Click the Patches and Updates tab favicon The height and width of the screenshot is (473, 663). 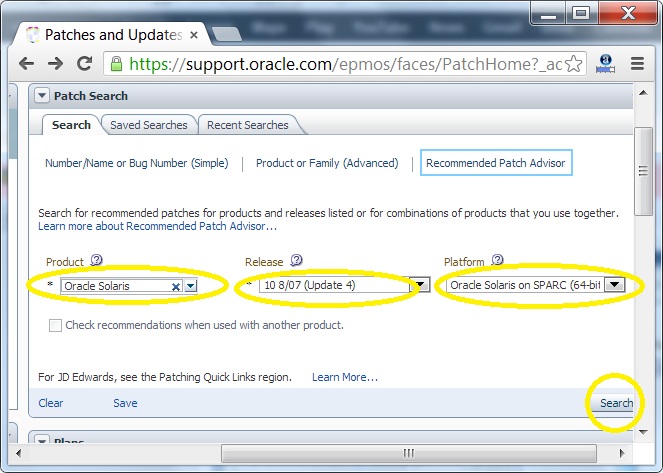tap(33, 35)
